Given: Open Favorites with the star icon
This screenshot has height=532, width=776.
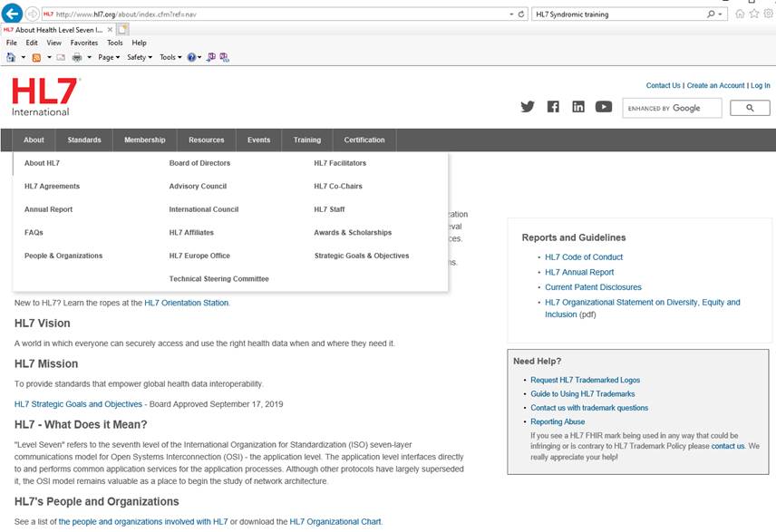Looking at the screenshot, I should click(754, 14).
